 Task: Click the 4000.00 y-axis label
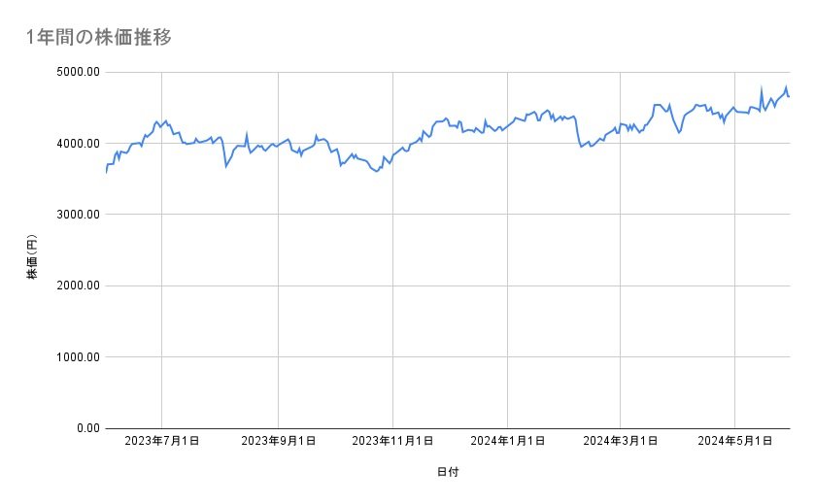click(78, 144)
